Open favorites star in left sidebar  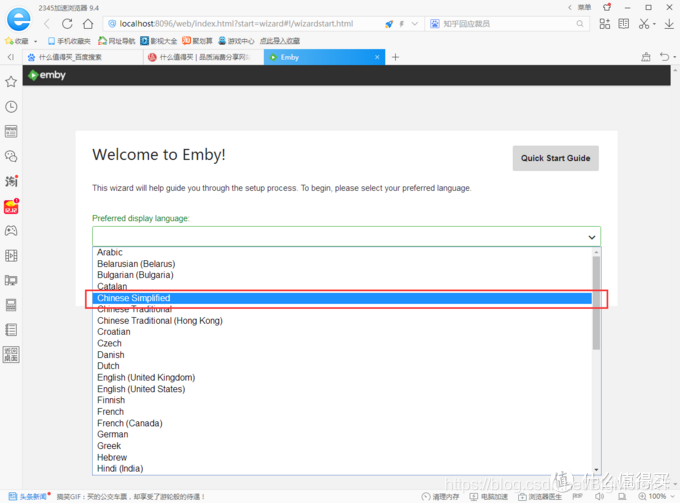[x=11, y=82]
